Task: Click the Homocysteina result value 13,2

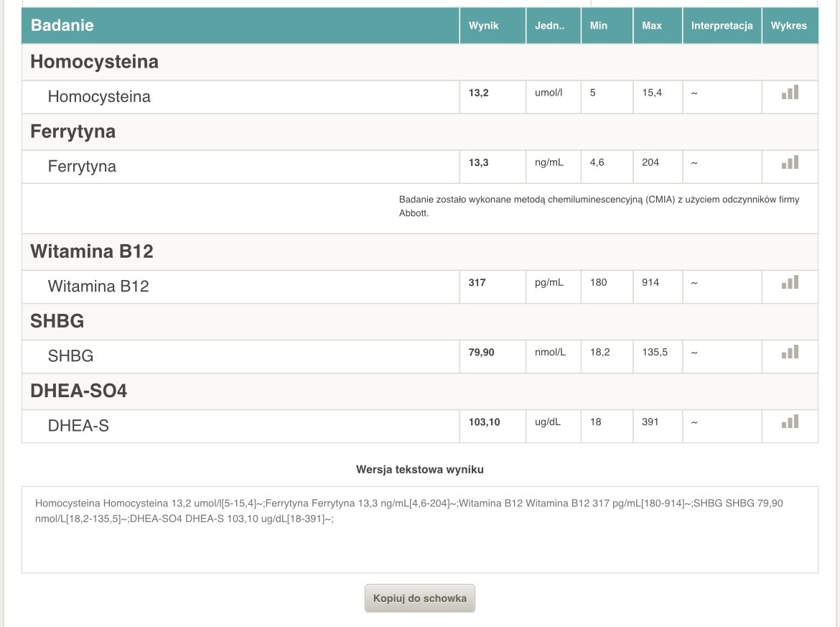Action: 478,93
